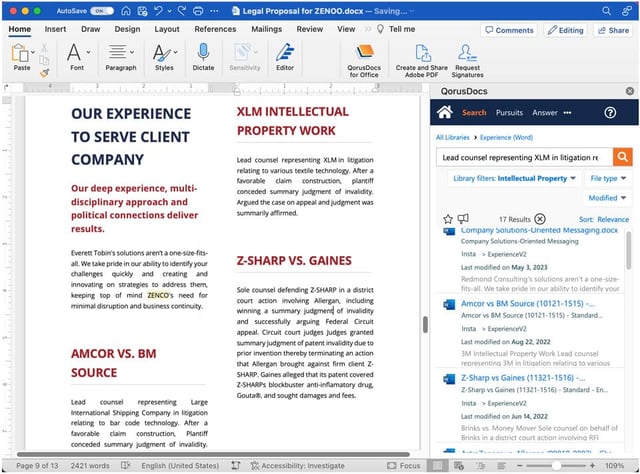Image resolution: width=640 pixels, height=474 pixels.
Task: Open the QorusDocs more options ellipsis
Action: pos(567,113)
